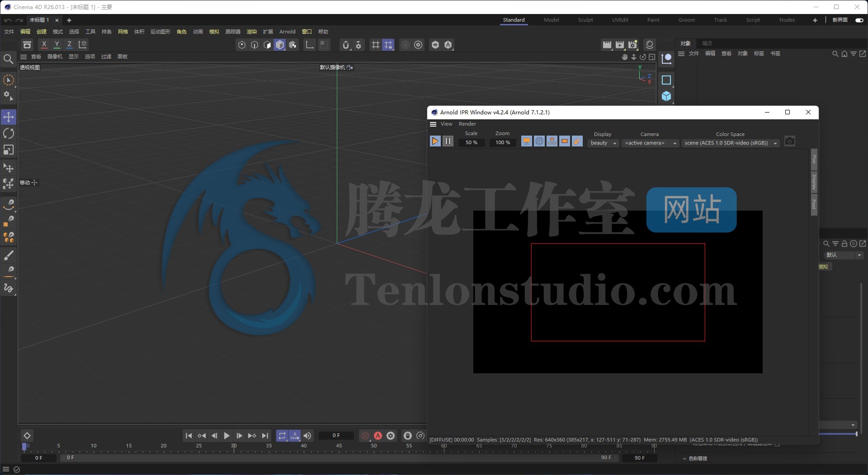Select the Move tool in left toolbar
Image resolution: width=868 pixels, height=475 pixels.
[x=9, y=117]
